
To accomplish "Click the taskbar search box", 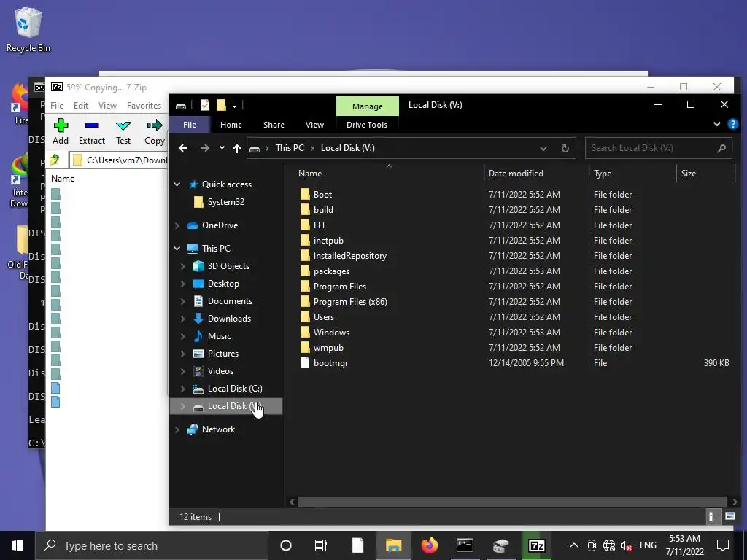I will pyautogui.click(x=152, y=545).
